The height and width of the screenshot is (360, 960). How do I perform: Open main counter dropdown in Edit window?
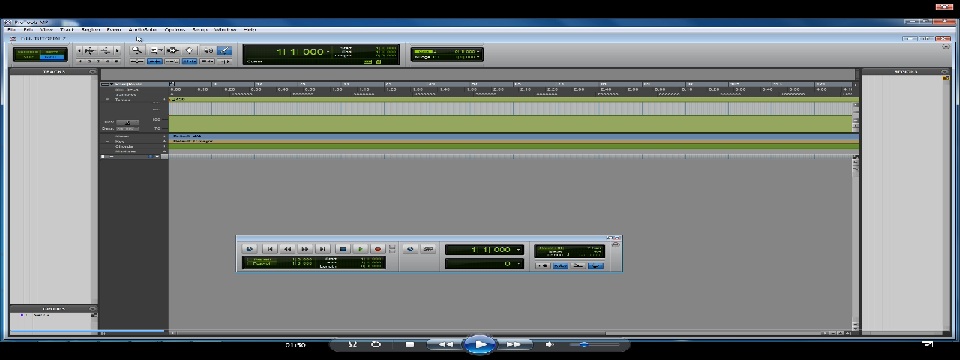[x=329, y=51]
